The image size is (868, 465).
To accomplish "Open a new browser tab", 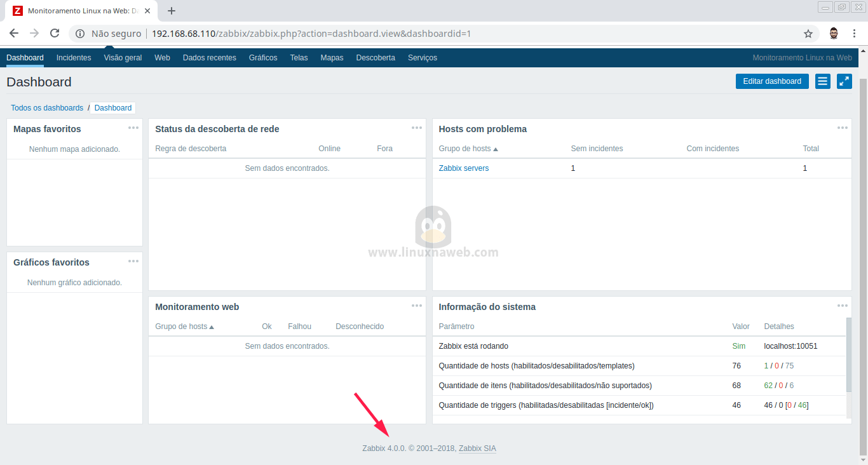I will coord(172,11).
